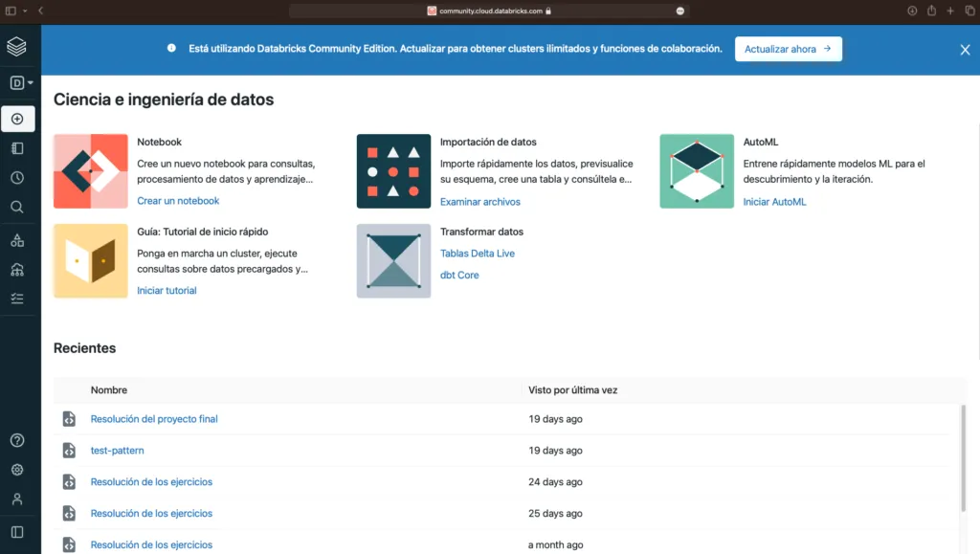Open Settings with the gear icon
Screen dimensions: 980x554
pyautogui.click(x=17, y=469)
